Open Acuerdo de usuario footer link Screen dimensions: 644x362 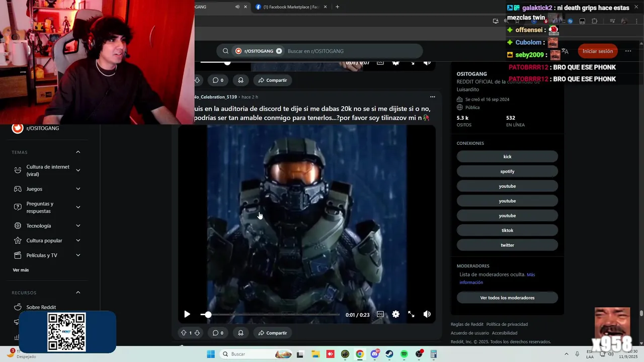pos(469,333)
